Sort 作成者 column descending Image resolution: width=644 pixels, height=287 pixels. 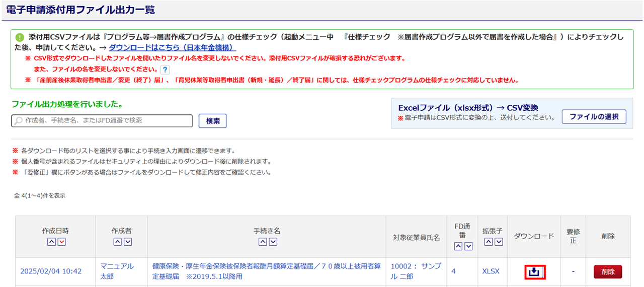pyautogui.click(x=127, y=242)
